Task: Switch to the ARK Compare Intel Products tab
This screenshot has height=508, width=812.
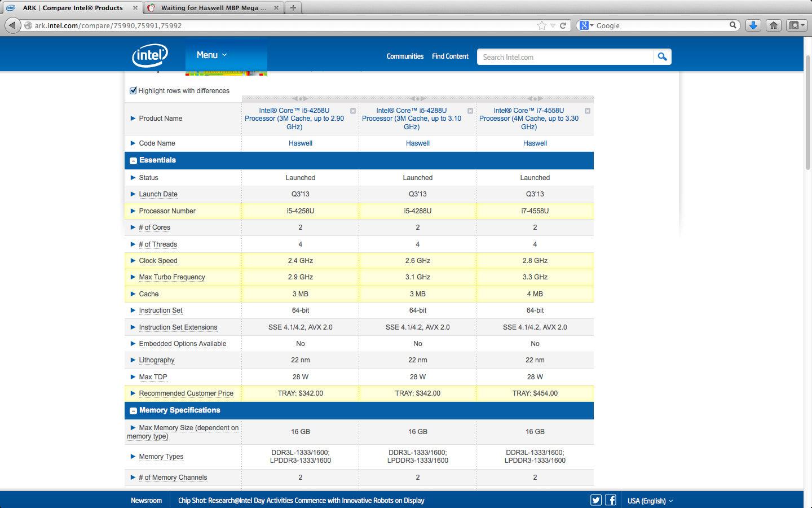Action: pyautogui.click(x=72, y=8)
